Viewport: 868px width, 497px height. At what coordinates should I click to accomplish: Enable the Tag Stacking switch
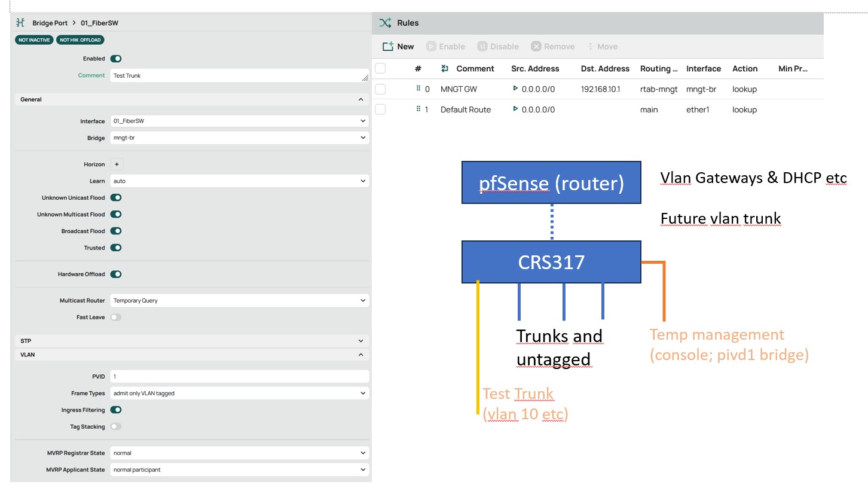[x=116, y=426]
